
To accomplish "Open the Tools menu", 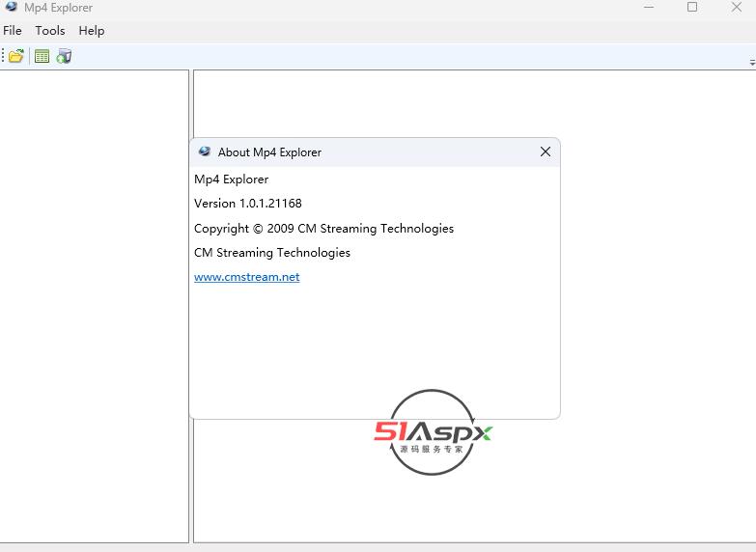I will coord(50,30).
